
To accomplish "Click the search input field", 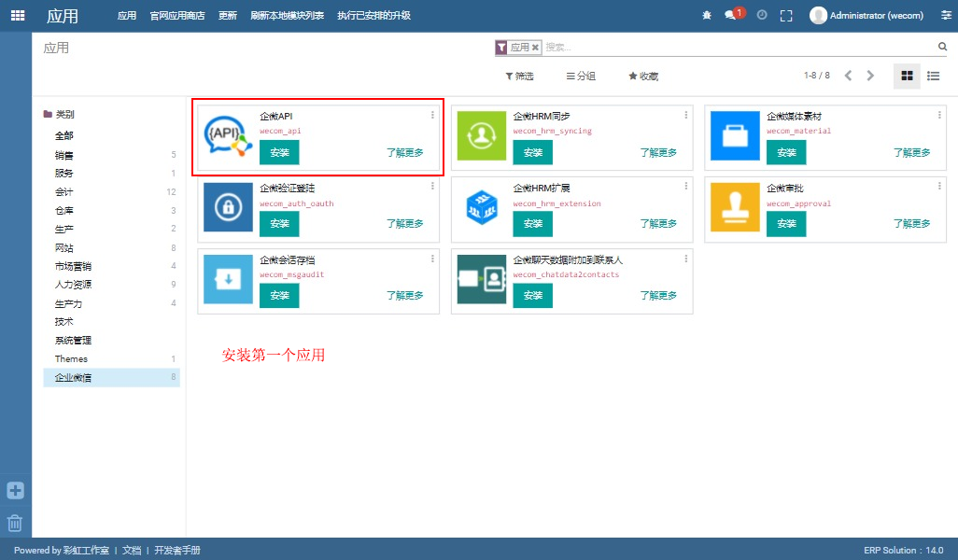I will point(740,47).
